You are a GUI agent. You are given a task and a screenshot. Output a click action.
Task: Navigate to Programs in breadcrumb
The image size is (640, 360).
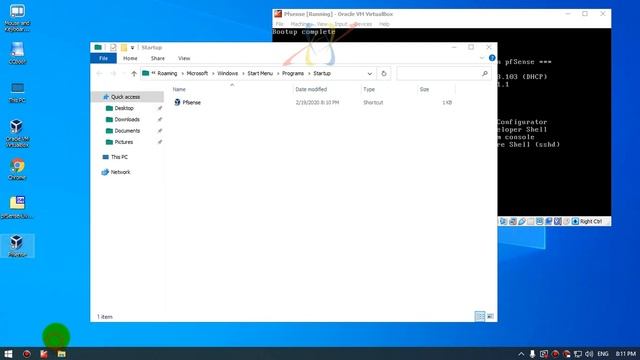293,73
